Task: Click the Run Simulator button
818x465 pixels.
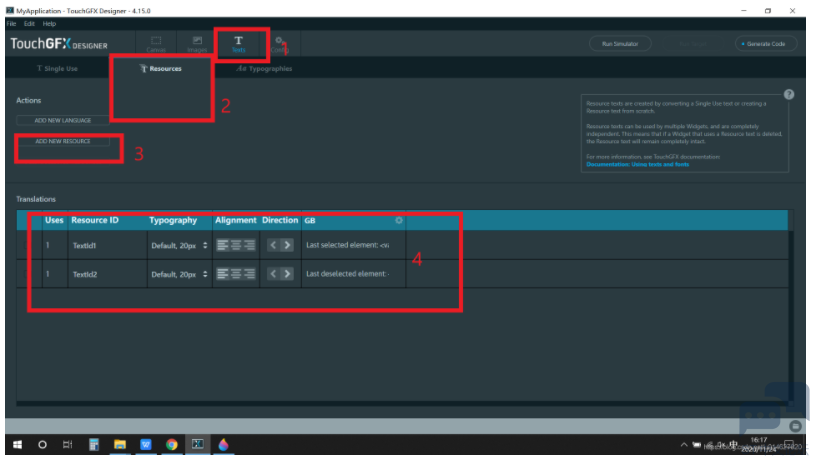Action: (x=620, y=44)
